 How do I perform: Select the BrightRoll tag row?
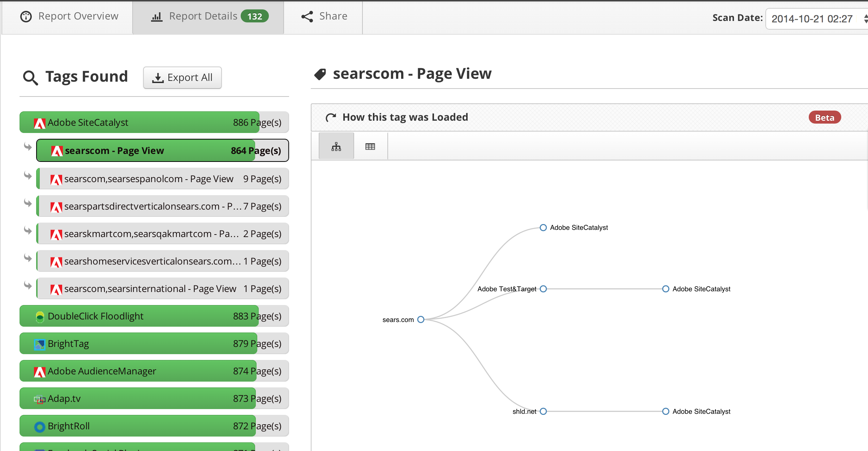click(x=154, y=426)
